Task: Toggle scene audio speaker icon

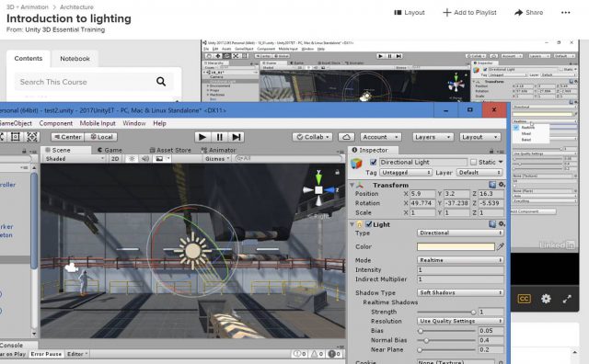Action: coord(145,159)
